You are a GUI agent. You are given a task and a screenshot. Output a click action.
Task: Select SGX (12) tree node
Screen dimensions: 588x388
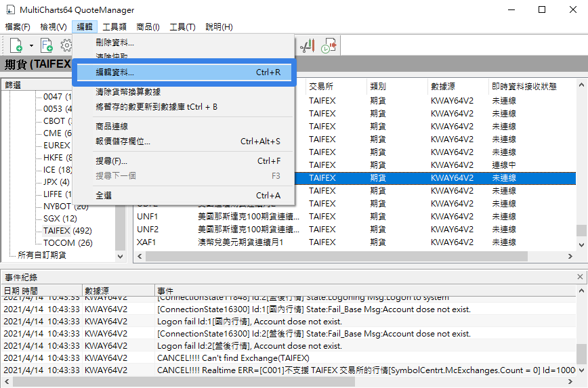tap(60, 219)
